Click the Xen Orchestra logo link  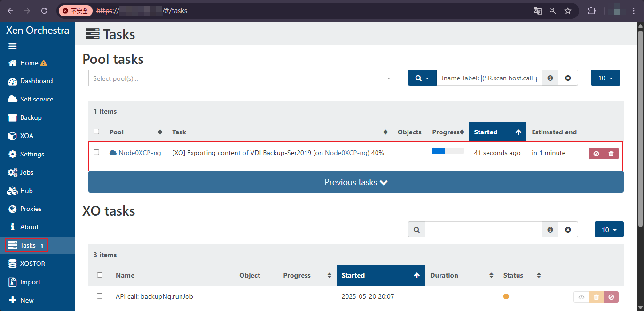tap(38, 31)
